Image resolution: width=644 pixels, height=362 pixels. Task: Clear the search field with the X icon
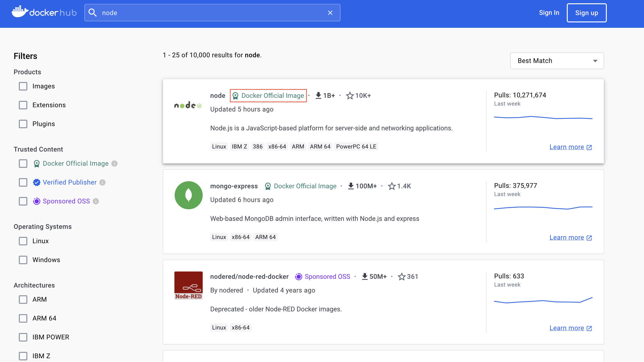(x=330, y=12)
